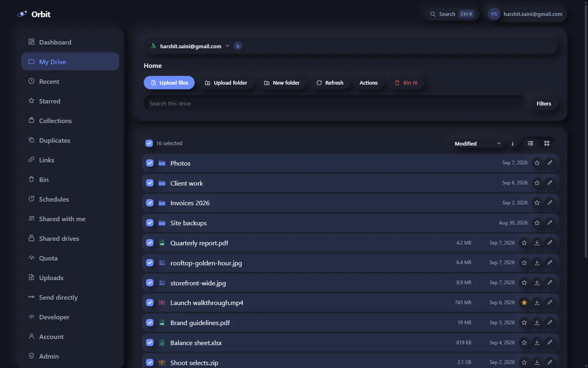Download Quarterly report.pdf
The image size is (588, 368).
point(537,243)
